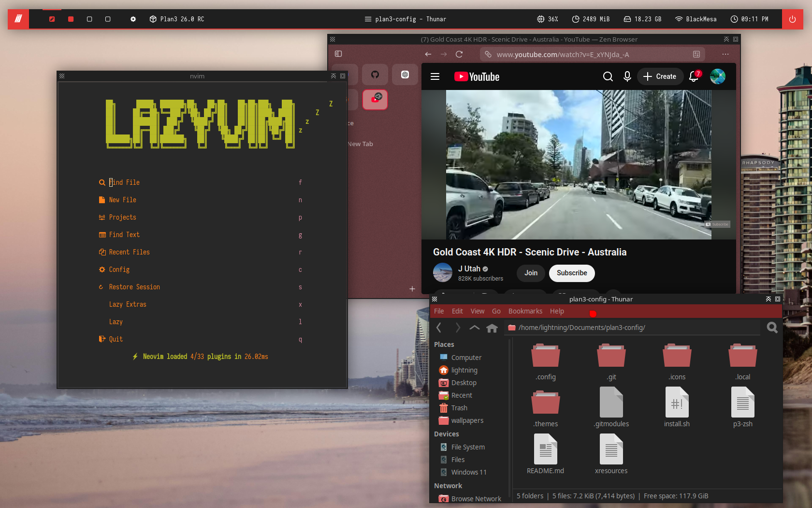
Task: Open the browser's more options menu
Action: (x=725, y=54)
